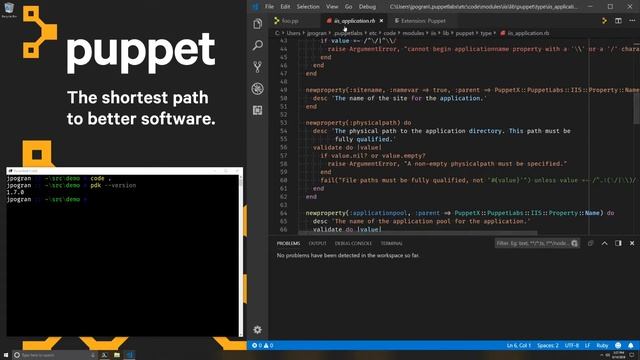Click the errors and warnings status indicator

[262, 345]
